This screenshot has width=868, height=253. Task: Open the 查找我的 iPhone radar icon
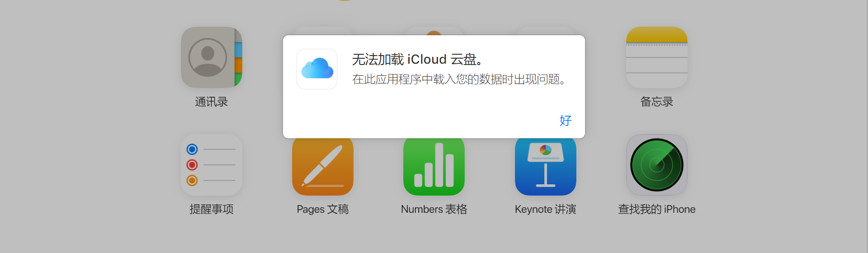657,165
